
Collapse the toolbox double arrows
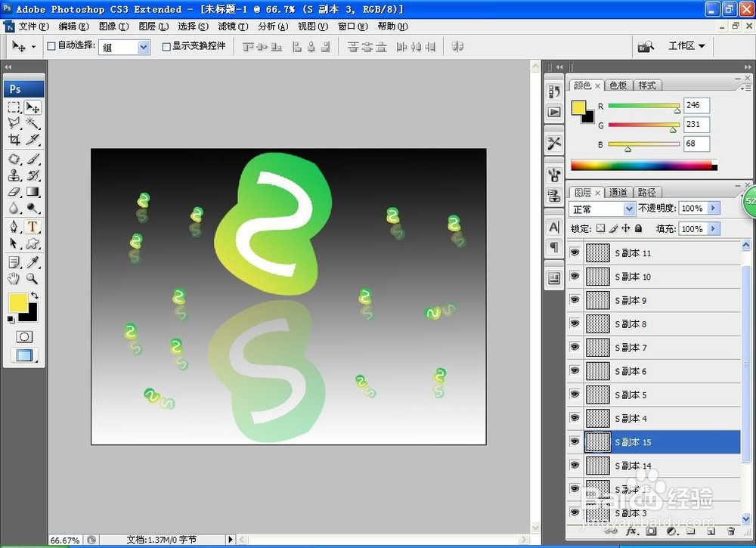click(x=8, y=67)
